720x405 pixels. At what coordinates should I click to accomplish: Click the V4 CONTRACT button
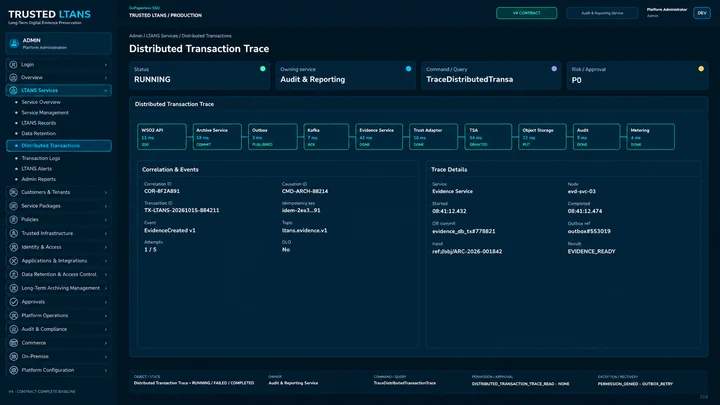coord(527,13)
